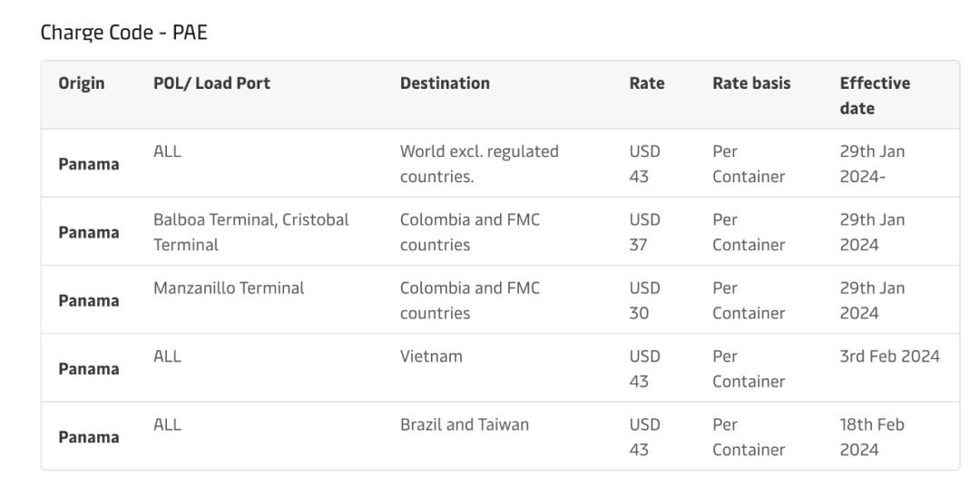Click the "18th Feb 2024" effective date
The width and height of the screenshot is (980, 487).
[x=871, y=436]
